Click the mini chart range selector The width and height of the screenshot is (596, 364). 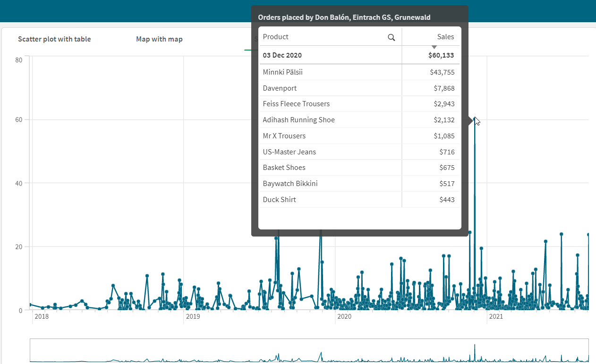click(309, 350)
